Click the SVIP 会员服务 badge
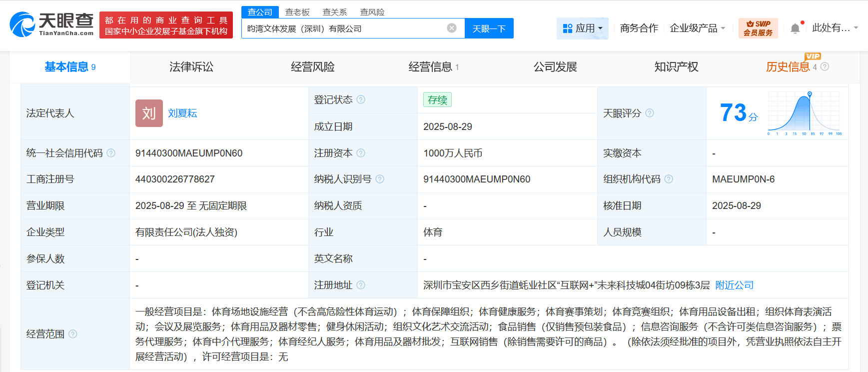Viewport: 868px width, 372px height. (758, 28)
